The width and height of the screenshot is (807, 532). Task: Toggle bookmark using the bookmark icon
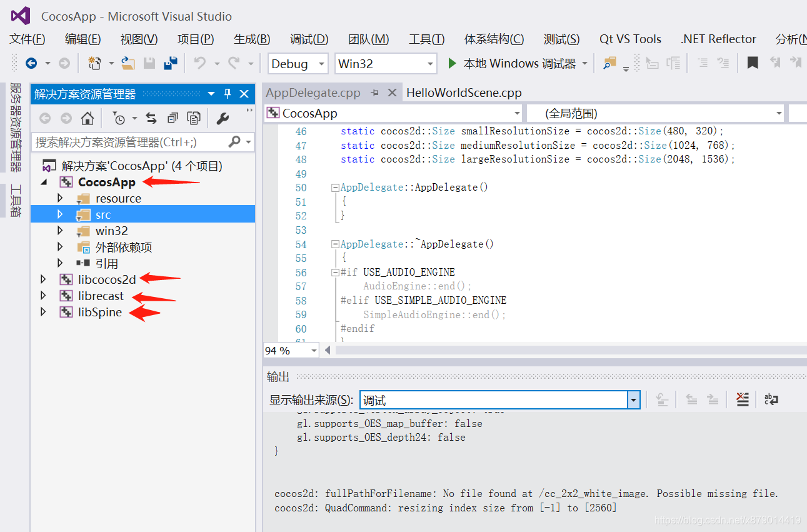click(x=753, y=63)
